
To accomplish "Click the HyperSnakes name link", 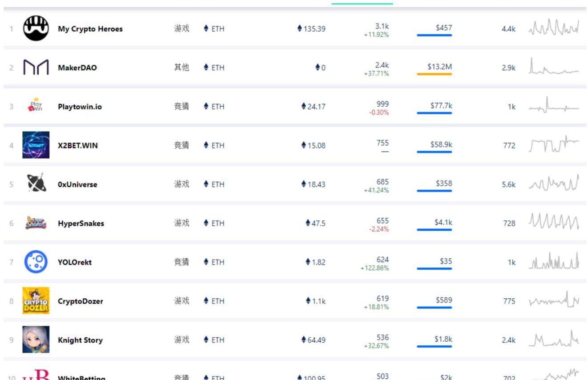I will tap(81, 223).
